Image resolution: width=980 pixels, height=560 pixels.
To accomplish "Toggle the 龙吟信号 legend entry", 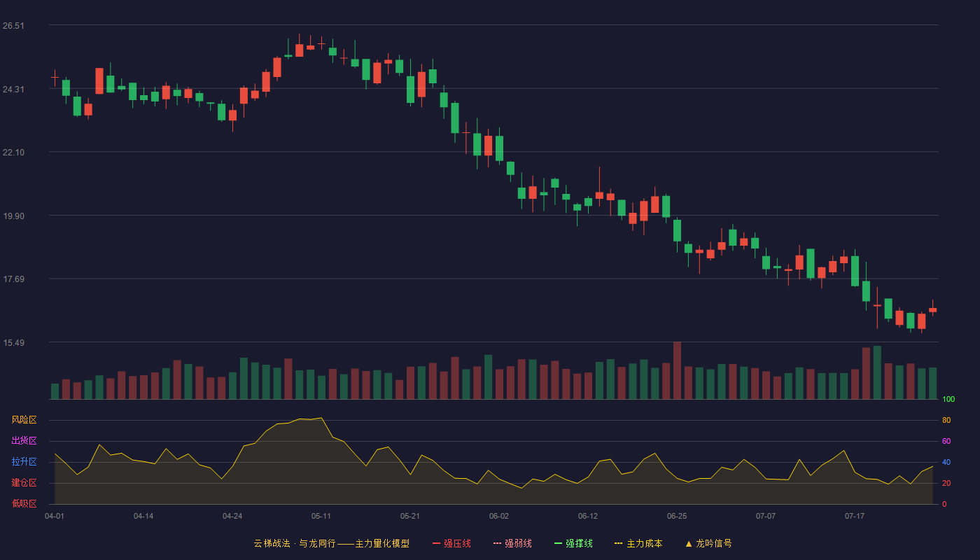I will click(x=708, y=543).
